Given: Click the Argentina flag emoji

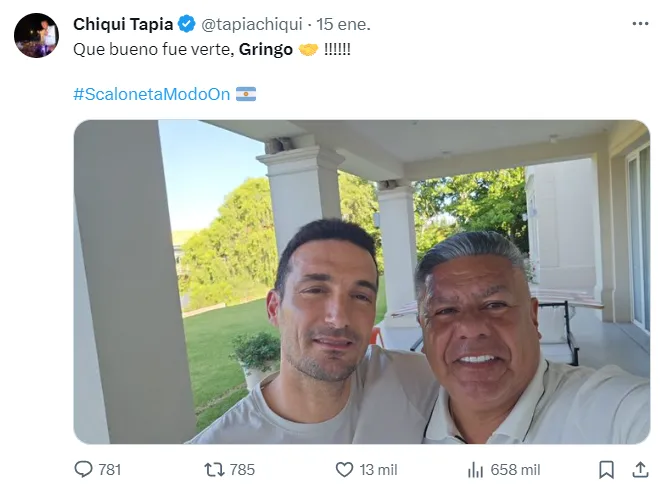Looking at the screenshot, I should 246,94.
